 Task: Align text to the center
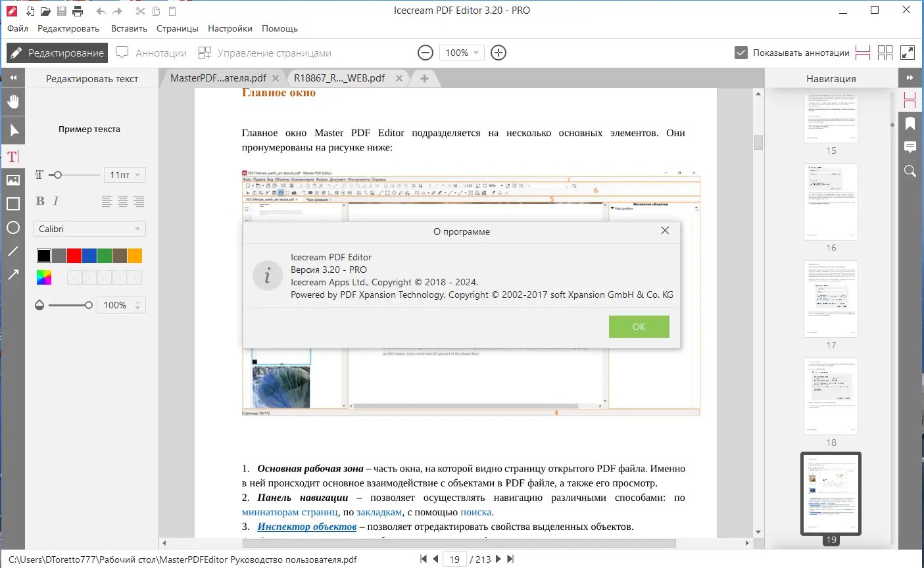(123, 202)
